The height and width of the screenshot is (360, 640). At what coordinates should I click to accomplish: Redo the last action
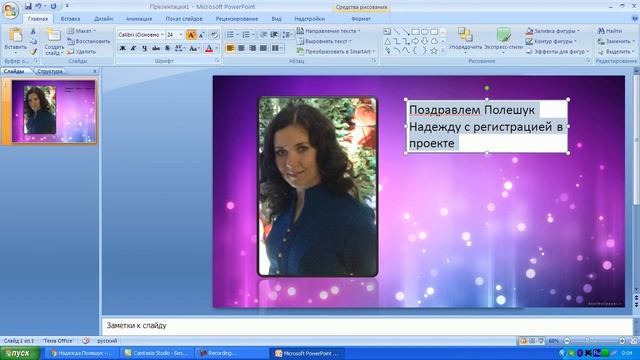[x=53, y=6]
